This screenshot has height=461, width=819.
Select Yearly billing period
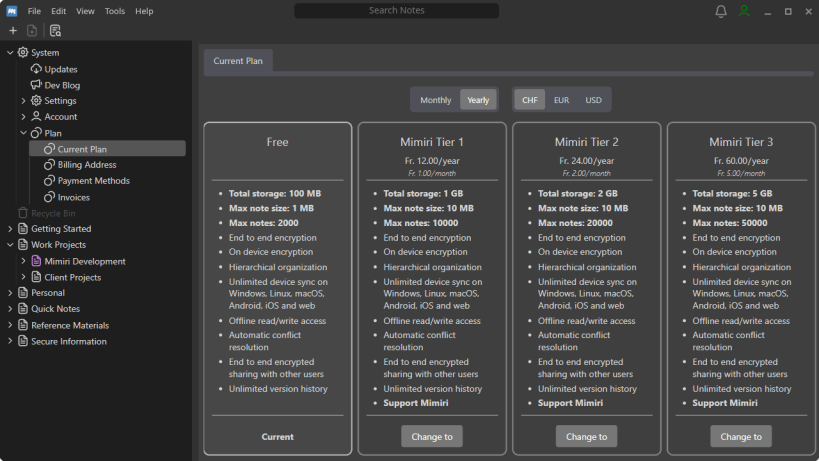coord(478,100)
